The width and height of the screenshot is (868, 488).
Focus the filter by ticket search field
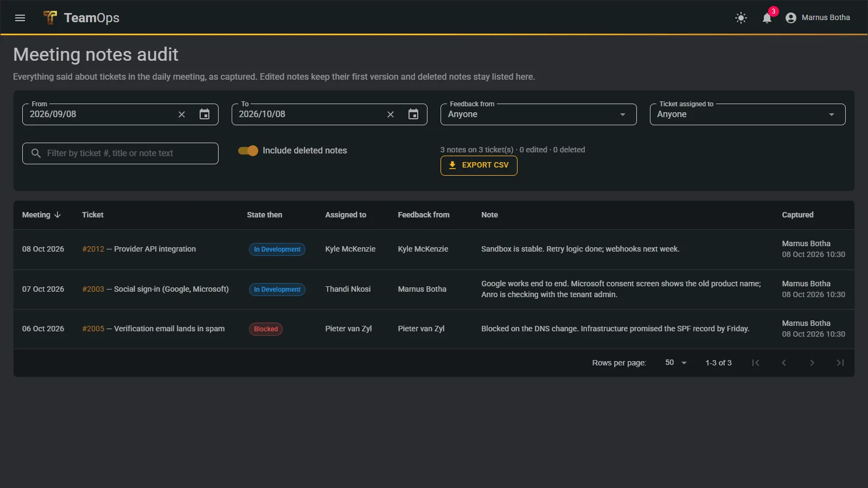point(120,153)
